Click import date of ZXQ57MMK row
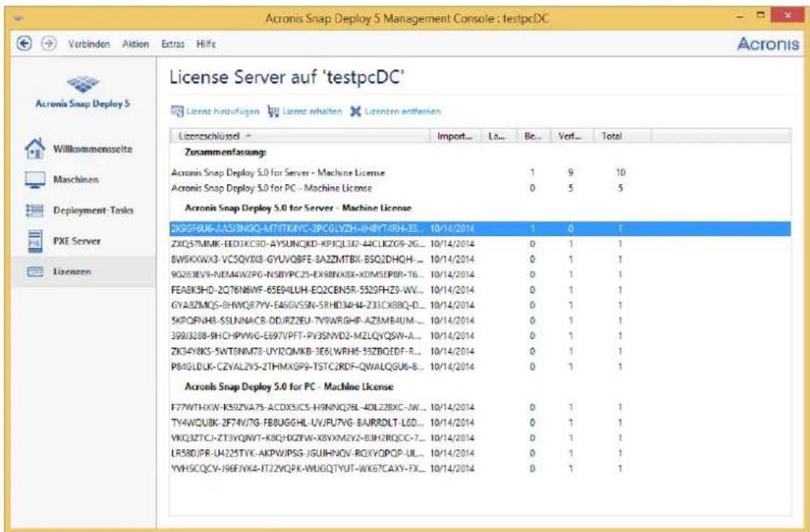Viewport: 810px width, 532px height. coord(452,244)
